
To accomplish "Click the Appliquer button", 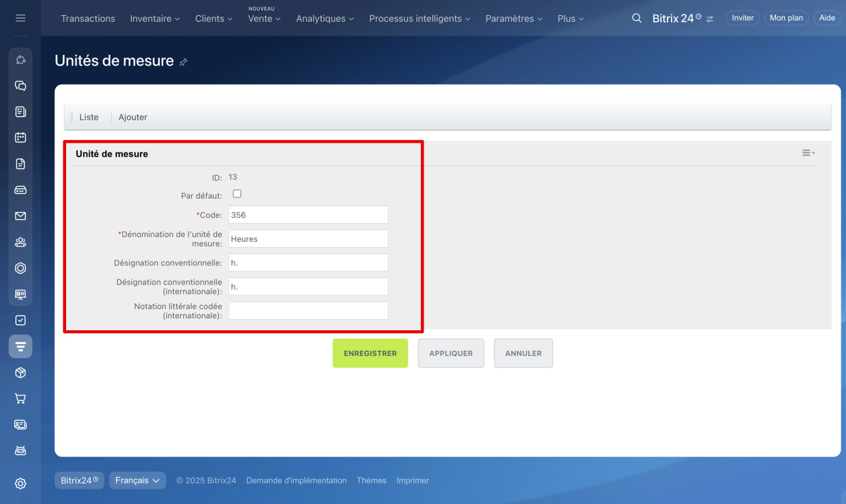I will 451,353.
